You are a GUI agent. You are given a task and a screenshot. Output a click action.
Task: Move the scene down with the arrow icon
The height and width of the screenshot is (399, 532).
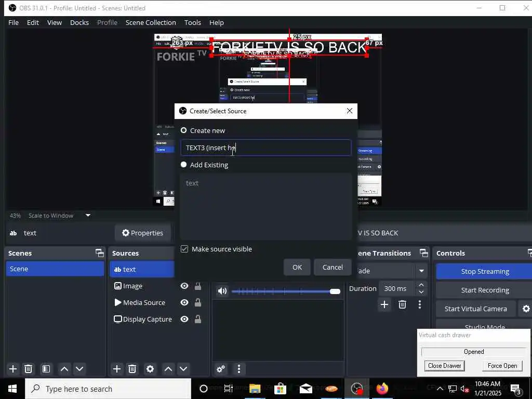click(79, 369)
